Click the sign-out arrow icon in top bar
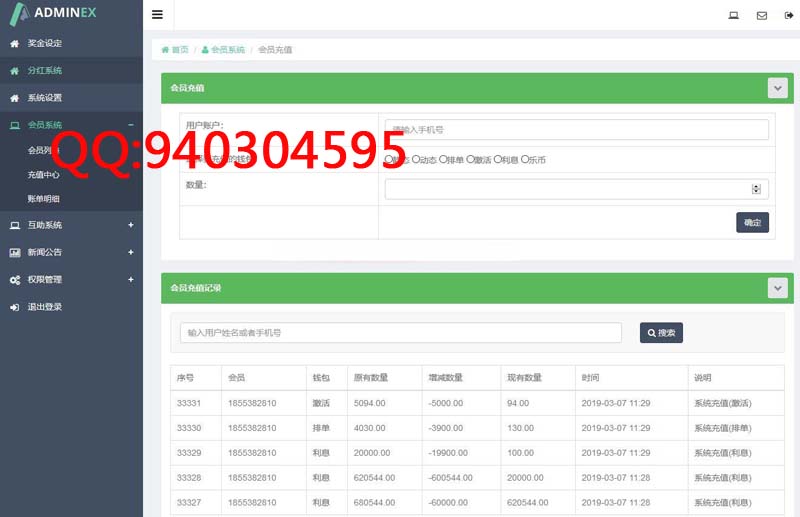 789,15
